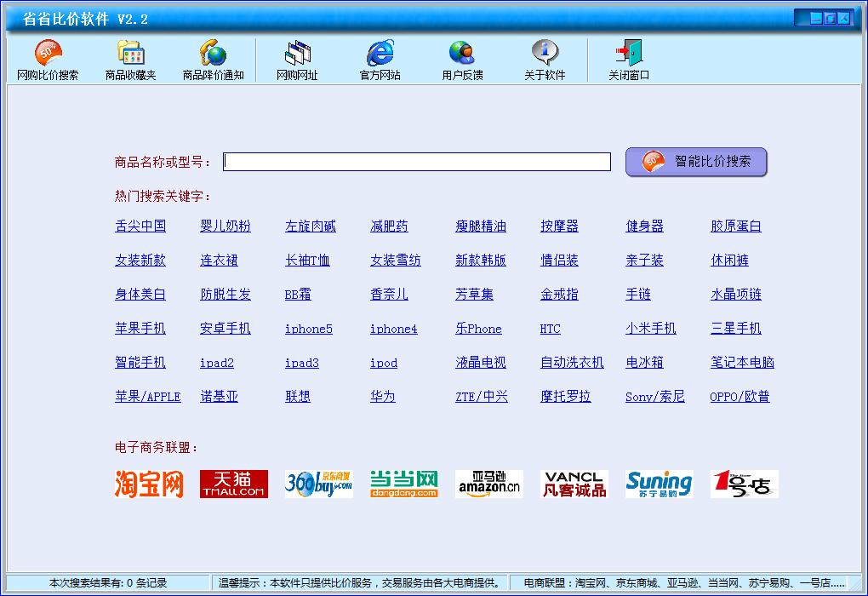Select the 休闲裤 link
Viewport: 868px width, 596px height.
[729, 261]
